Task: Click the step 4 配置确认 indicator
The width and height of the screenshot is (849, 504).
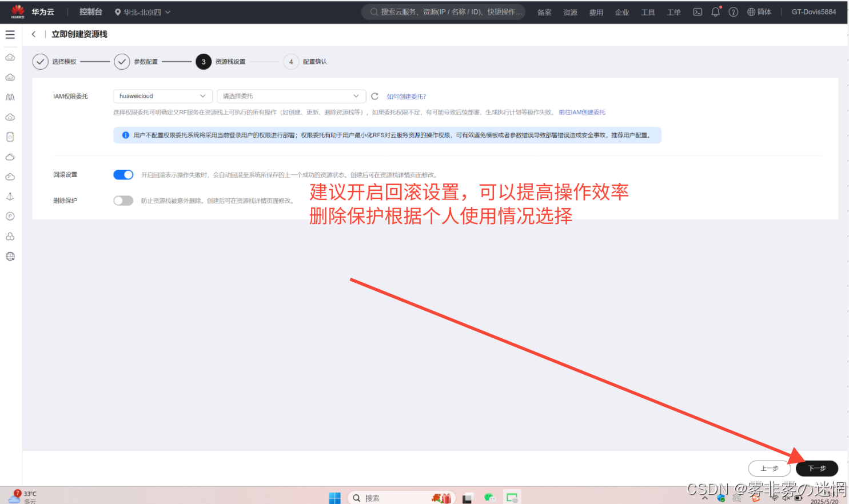Action: pyautogui.click(x=291, y=62)
